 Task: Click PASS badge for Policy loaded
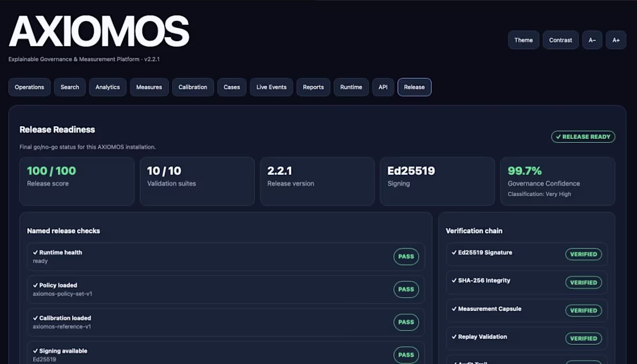coord(407,289)
